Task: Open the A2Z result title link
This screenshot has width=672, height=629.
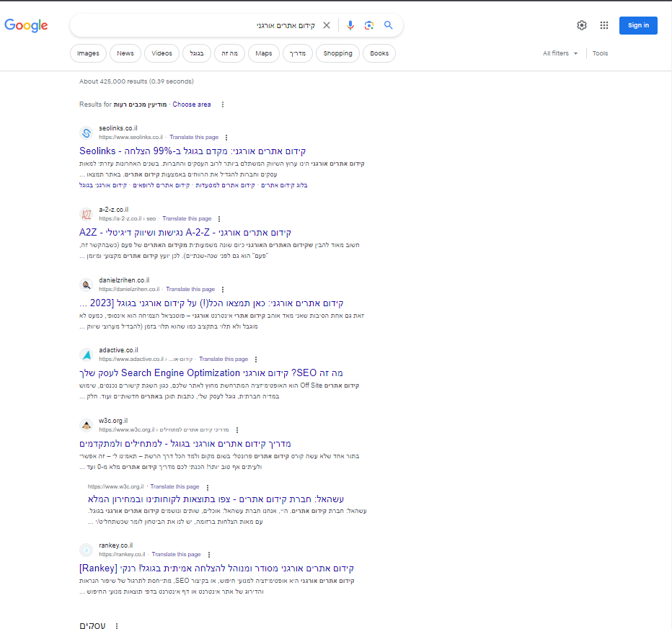Action: [x=185, y=233]
